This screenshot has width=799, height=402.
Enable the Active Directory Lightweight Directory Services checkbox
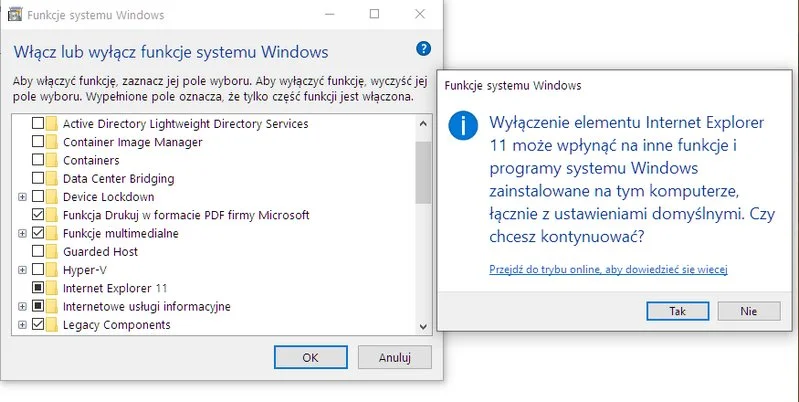click(38, 123)
